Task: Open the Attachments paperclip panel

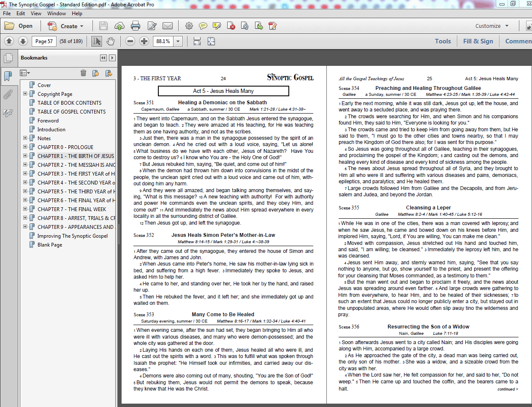Action: (x=8, y=94)
